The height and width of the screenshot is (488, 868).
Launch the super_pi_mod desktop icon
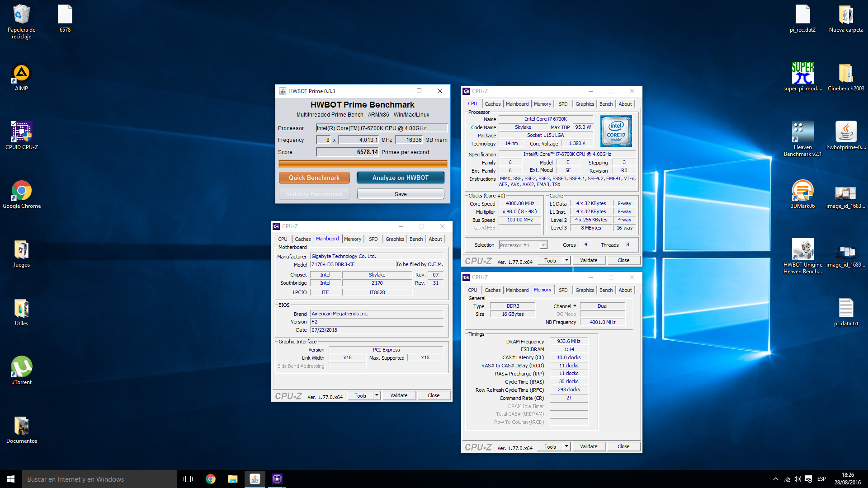(802, 77)
